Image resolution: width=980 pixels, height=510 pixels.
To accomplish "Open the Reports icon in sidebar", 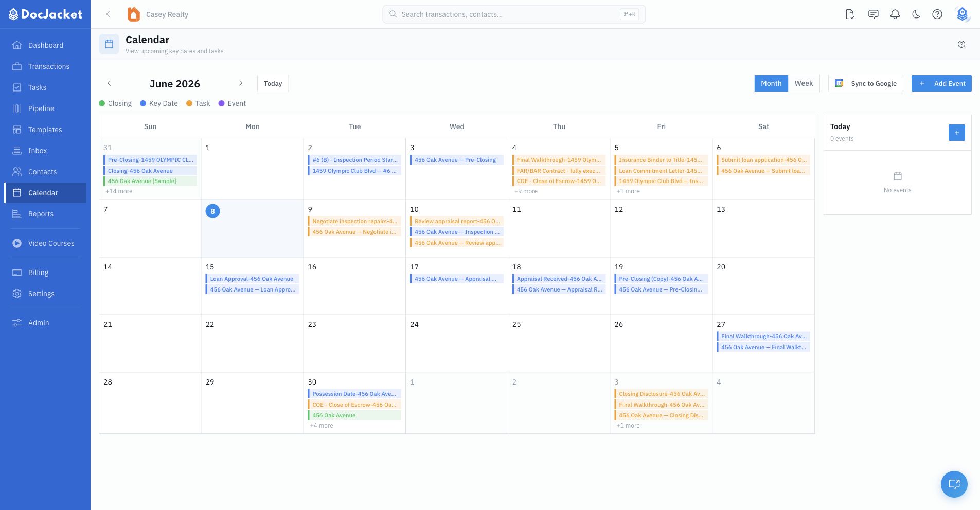I will (17, 214).
